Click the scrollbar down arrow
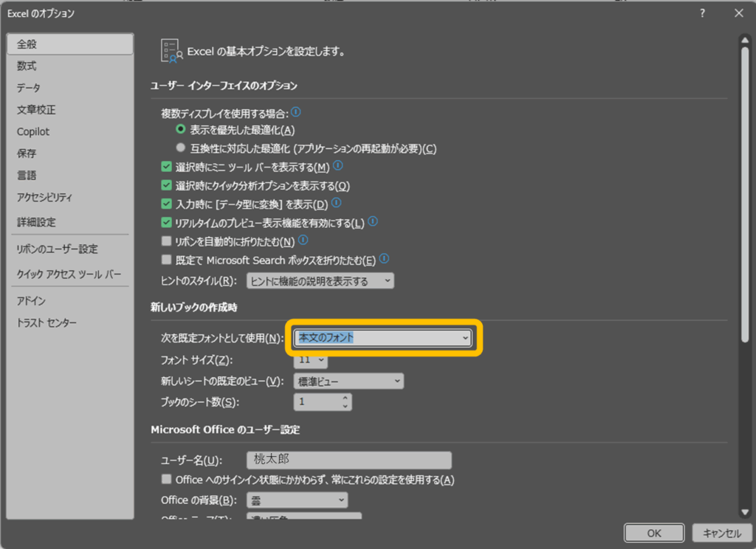The width and height of the screenshot is (756, 549). point(745,512)
